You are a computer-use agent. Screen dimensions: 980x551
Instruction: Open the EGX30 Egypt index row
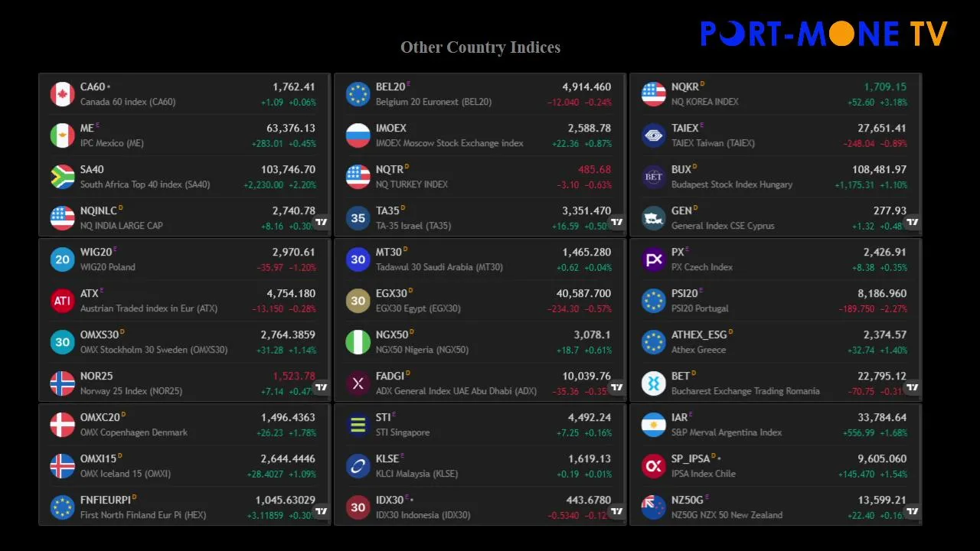[479, 301]
